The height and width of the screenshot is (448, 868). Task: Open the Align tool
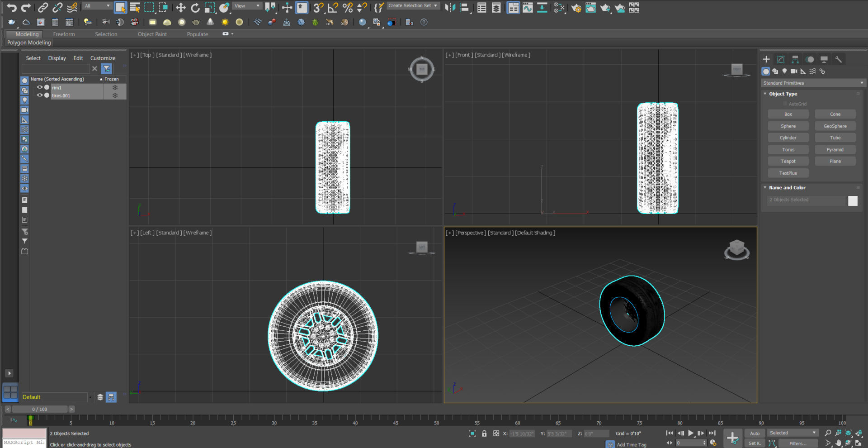pyautogui.click(x=464, y=7)
